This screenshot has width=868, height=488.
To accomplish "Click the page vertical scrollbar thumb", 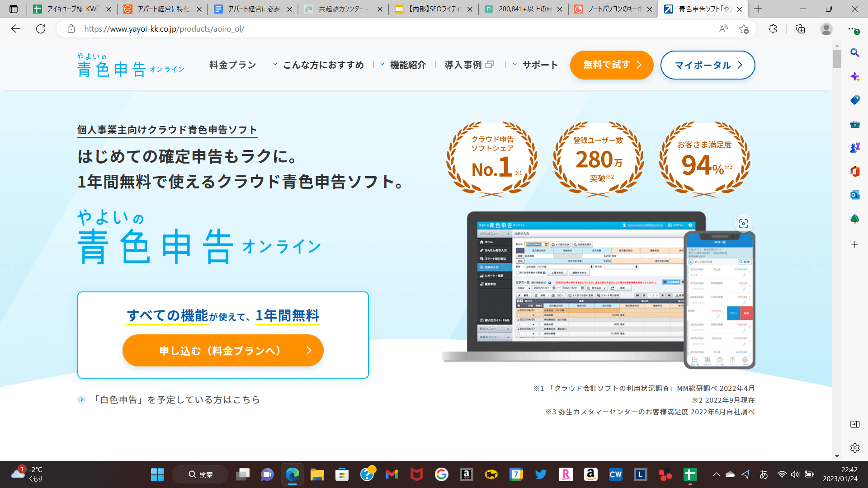I will [x=837, y=59].
